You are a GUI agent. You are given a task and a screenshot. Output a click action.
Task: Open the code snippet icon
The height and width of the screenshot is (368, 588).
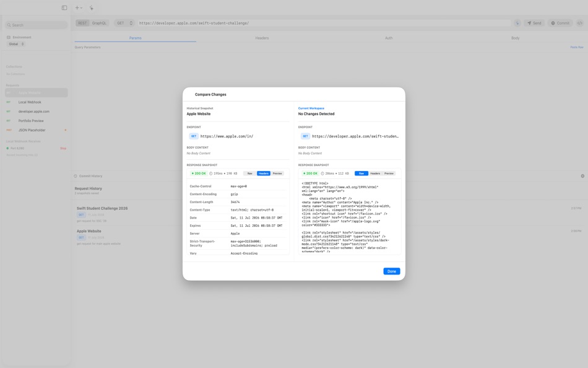579,23
